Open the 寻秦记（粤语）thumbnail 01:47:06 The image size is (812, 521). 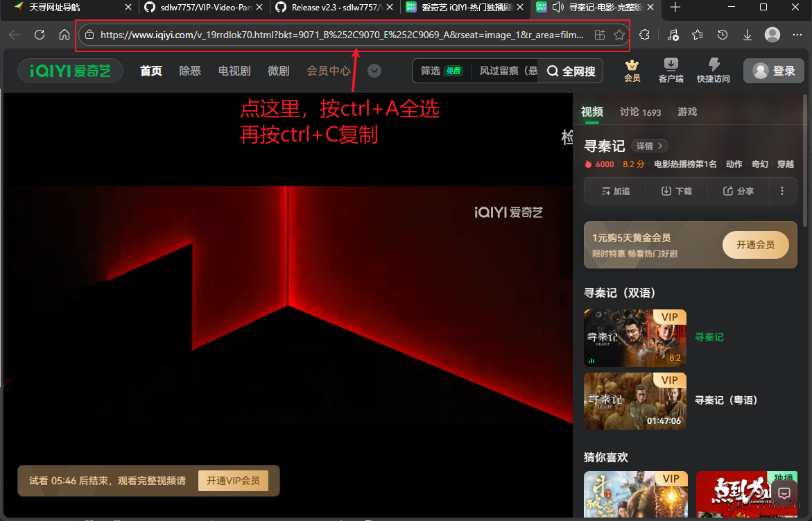[635, 402]
